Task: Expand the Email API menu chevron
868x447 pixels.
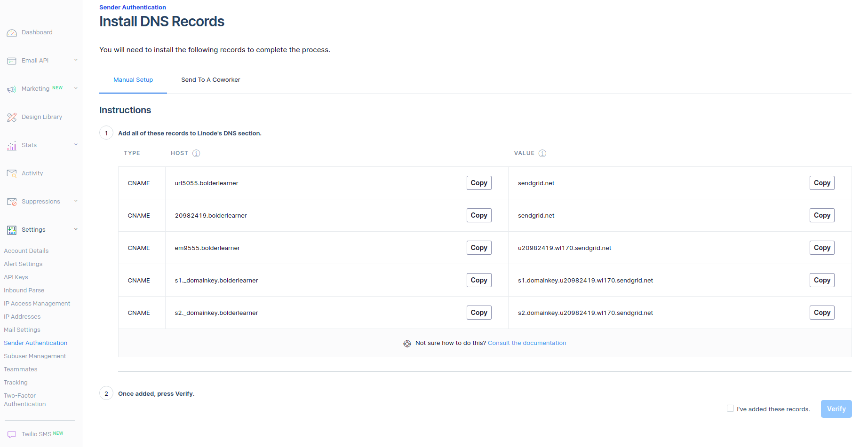Action: [76, 60]
